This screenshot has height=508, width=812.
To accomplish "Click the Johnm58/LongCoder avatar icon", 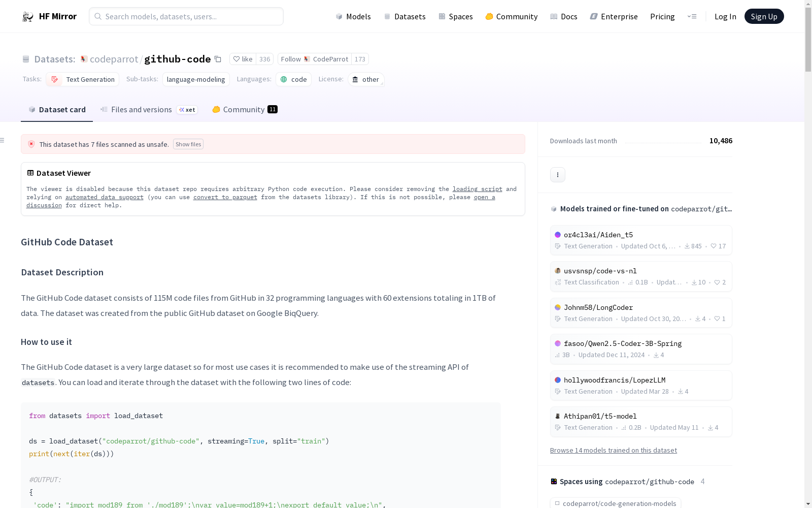I will pos(558,307).
